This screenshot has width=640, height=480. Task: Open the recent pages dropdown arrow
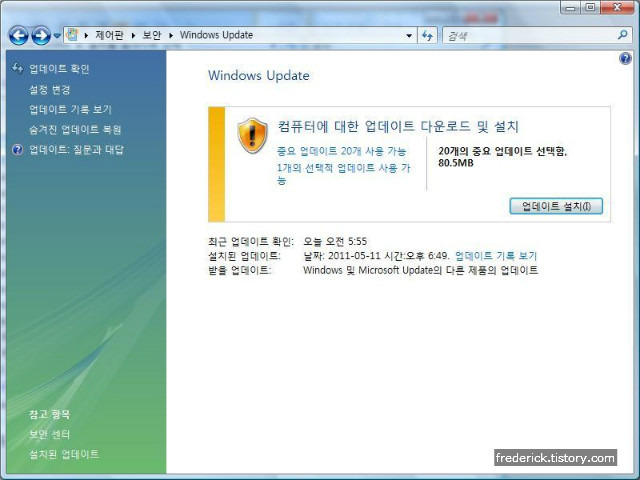[57, 36]
